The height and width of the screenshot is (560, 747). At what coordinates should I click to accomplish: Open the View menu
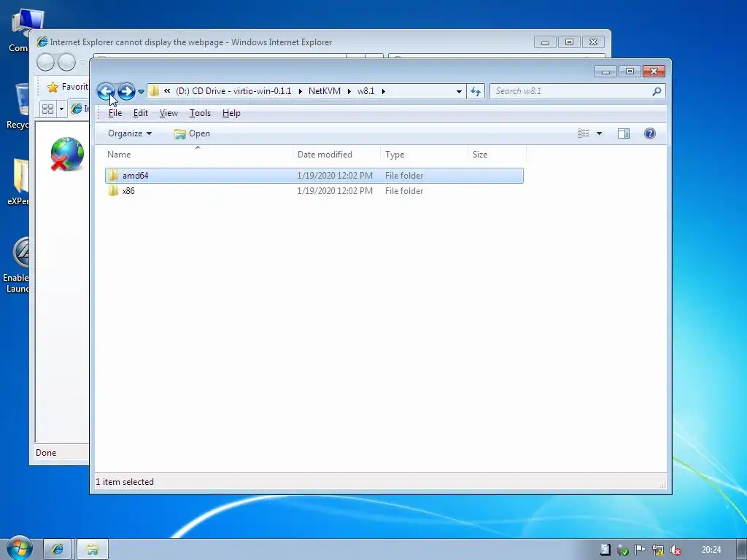tap(169, 113)
